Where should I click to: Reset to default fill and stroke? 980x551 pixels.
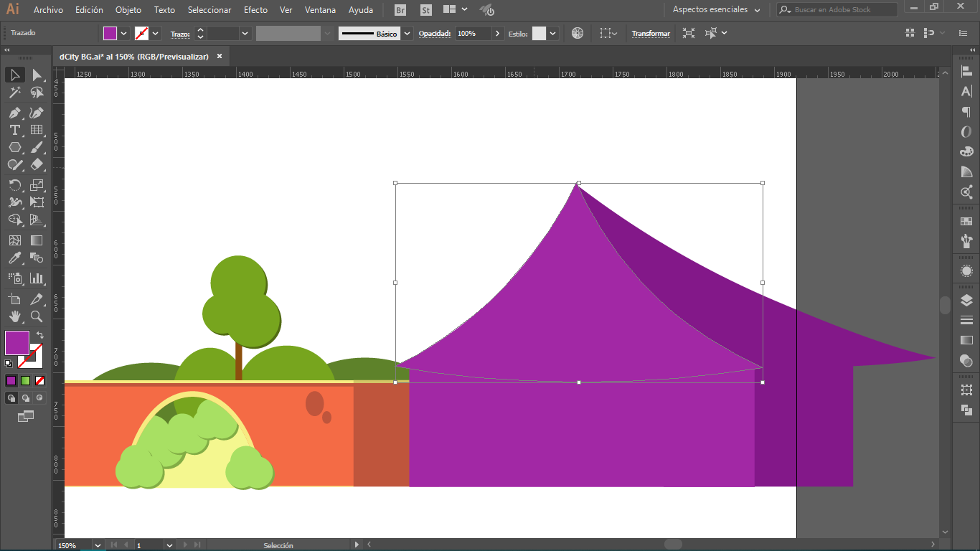[x=9, y=364]
